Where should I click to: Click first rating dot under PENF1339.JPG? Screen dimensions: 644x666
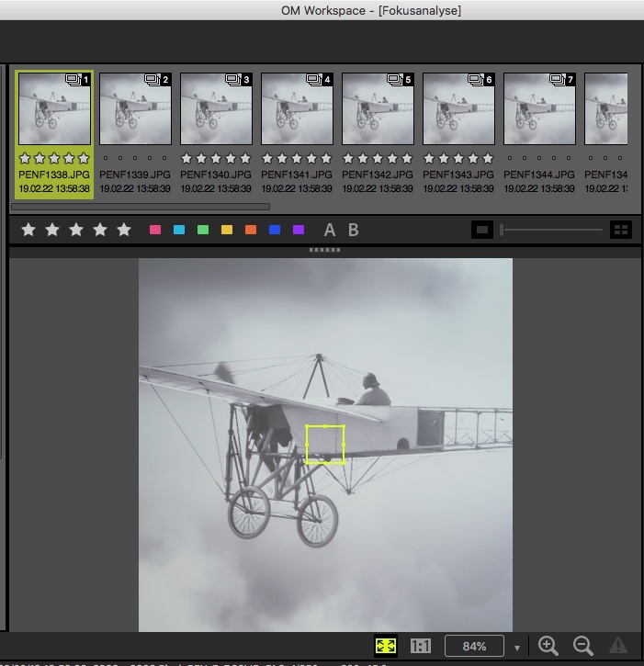point(106,158)
